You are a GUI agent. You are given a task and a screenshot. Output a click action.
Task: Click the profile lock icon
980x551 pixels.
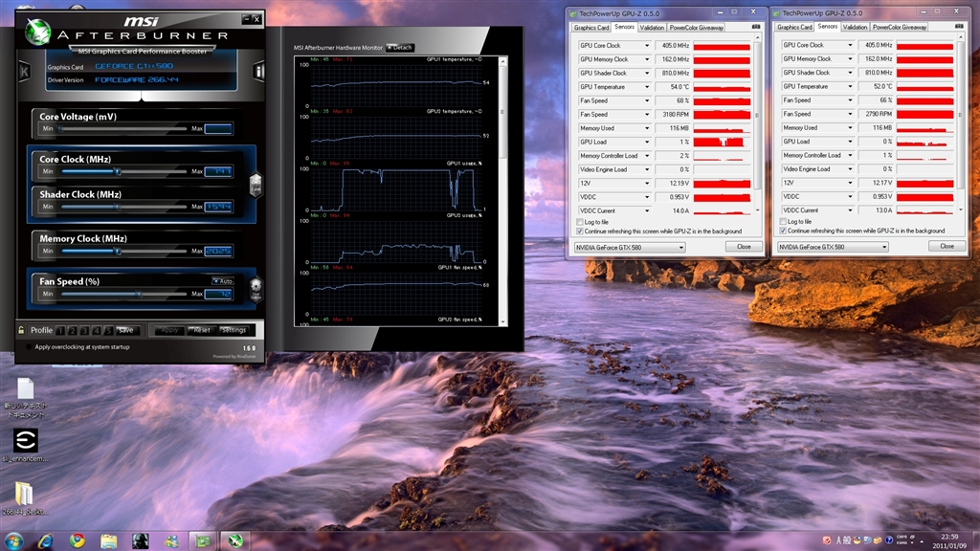pyautogui.click(x=21, y=330)
